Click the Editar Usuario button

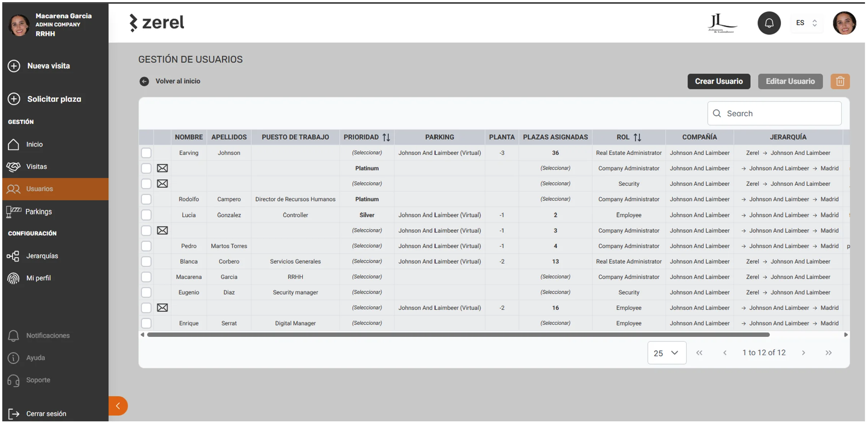click(x=790, y=81)
